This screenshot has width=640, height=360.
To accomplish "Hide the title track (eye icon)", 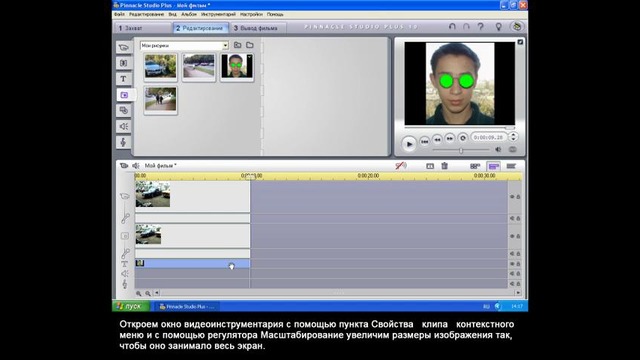I will (512, 264).
